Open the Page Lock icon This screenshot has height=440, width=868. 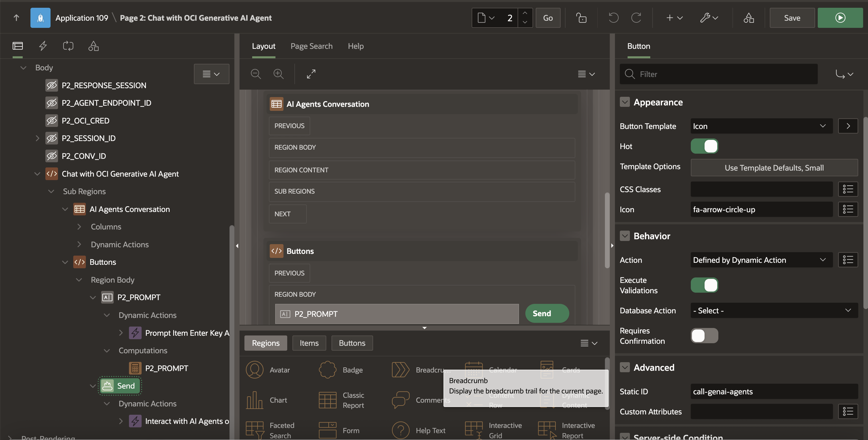pos(581,18)
